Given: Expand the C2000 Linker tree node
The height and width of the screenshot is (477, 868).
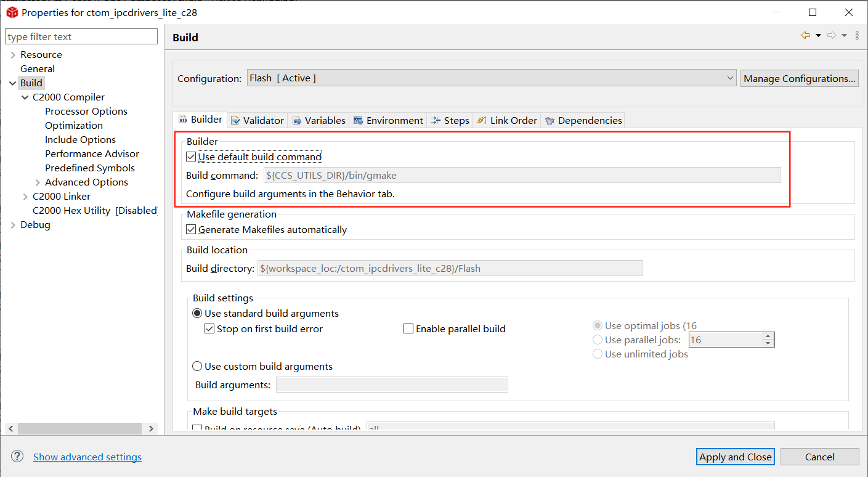Looking at the screenshot, I should click(25, 197).
